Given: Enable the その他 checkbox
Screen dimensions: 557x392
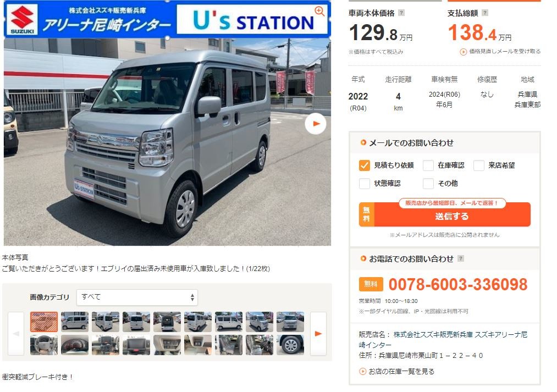Looking at the screenshot, I should [428, 183].
